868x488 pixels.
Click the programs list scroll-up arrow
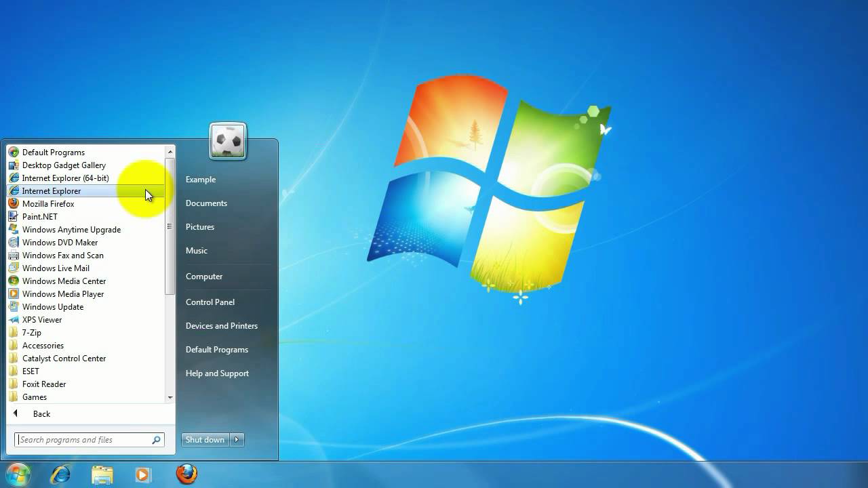(x=170, y=152)
